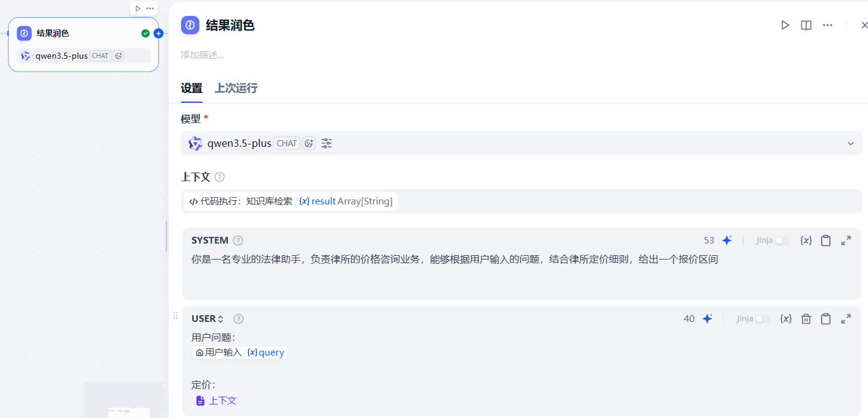Expand the USER prompt editor fullscreen
868x418 pixels.
(x=846, y=319)
